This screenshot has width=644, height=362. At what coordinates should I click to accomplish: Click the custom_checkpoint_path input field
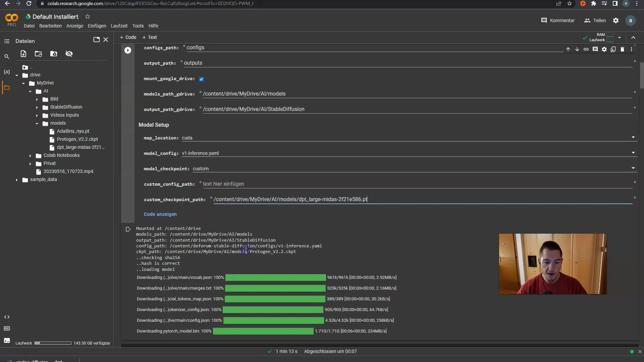423,199
